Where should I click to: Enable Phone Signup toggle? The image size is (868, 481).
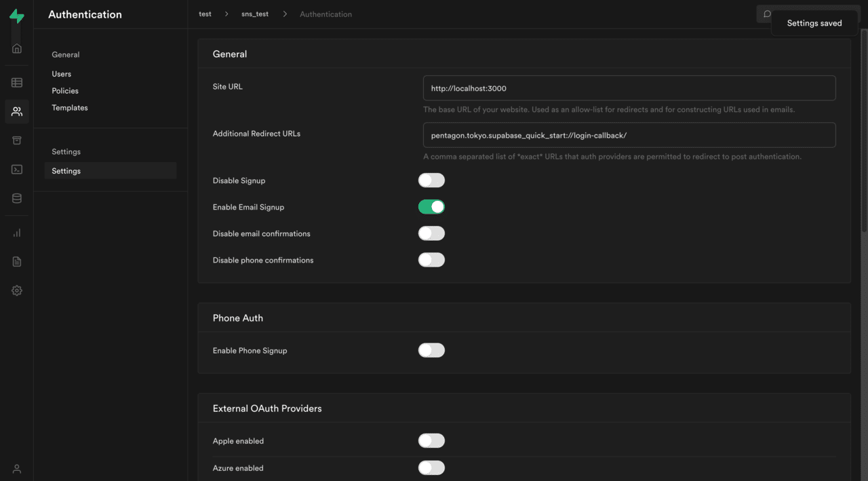click(431, 351)
